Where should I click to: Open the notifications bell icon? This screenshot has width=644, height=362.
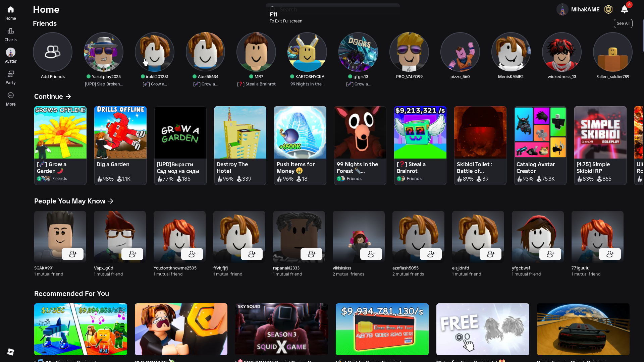coord(624,9)
